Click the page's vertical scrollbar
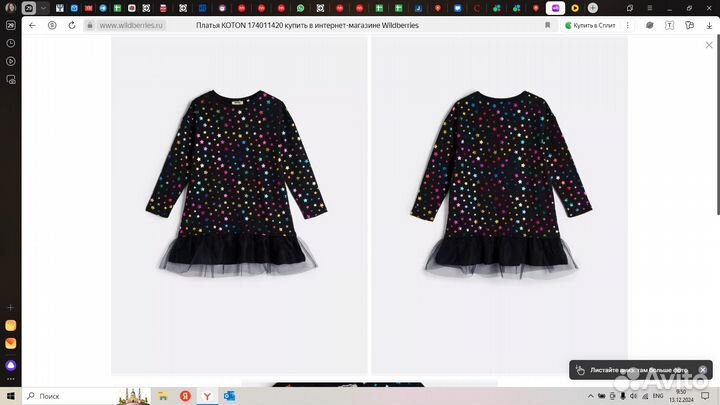The height and width of the screenshot is (405, 720). coord(716,130)
